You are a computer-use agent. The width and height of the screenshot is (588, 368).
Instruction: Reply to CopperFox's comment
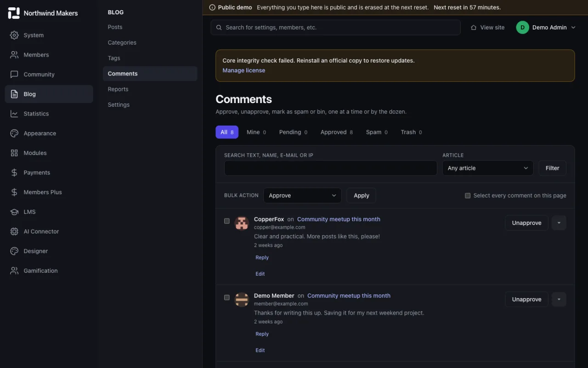262,258
